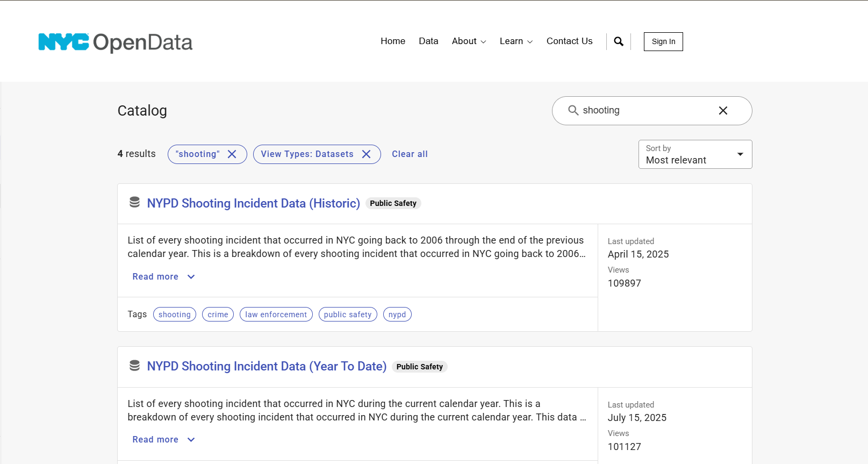Go to Home menu item
Image resolution: width=868 pixels, height=464 pixels.
[393, 41]
